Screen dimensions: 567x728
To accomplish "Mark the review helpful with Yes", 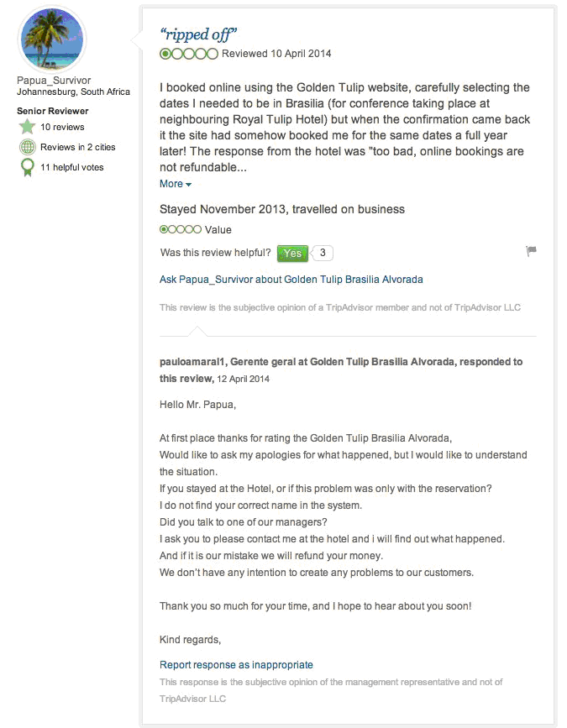I will pyautogui.click(x=292, y=253).
